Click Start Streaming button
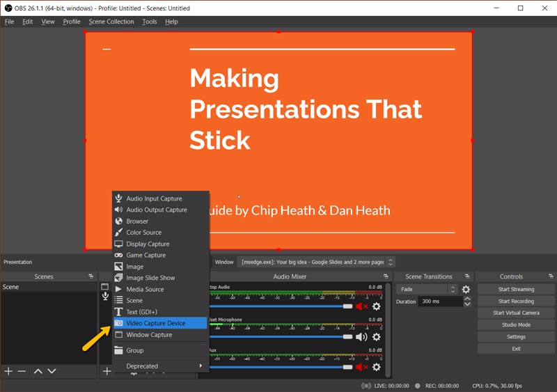 pyautogui.click(x=516, y=289)
